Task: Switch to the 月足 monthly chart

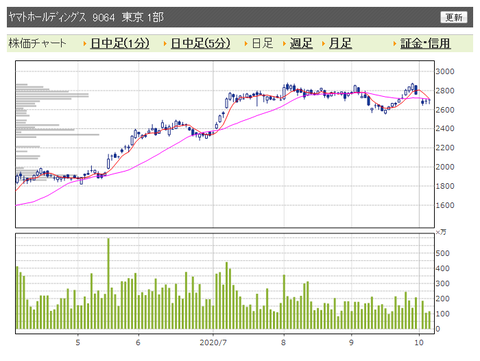Action: point(340,43)
